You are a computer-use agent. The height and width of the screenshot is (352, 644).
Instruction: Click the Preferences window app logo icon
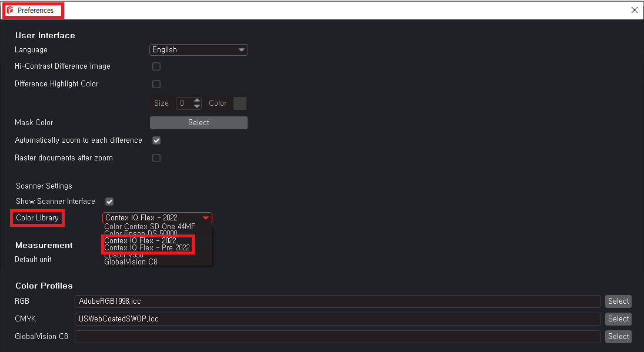[9, 10]
